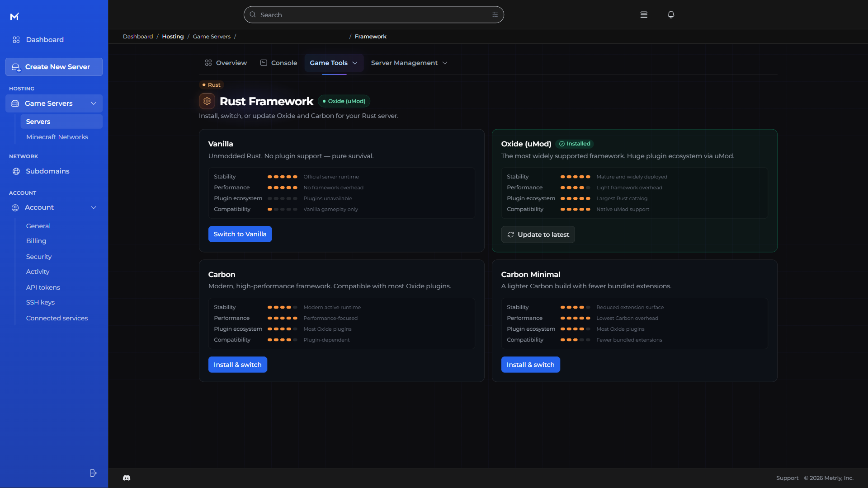
Task: Expand the Server Management dropdown arrow
Action: pos(445,63)
